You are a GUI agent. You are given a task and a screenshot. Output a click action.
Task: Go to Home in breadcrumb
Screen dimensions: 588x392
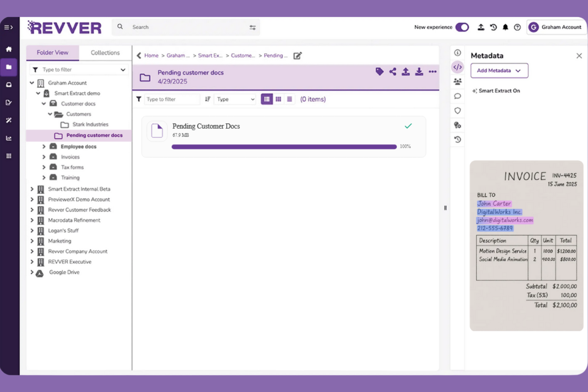(151, 56)
